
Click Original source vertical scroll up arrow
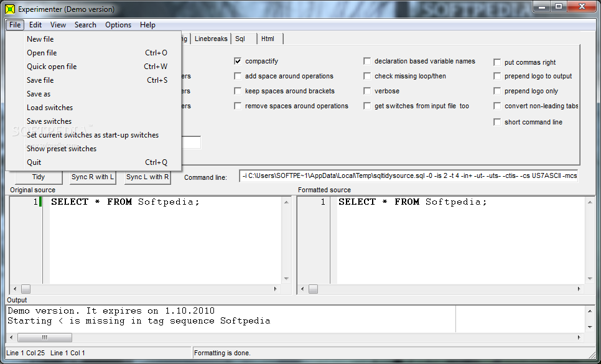pos(286,202)
